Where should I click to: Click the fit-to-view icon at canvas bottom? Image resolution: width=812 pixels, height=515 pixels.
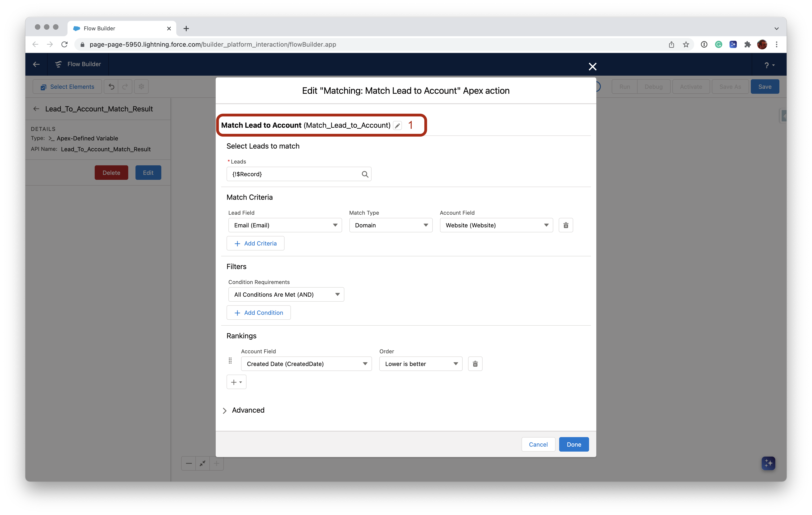point(203,463)
